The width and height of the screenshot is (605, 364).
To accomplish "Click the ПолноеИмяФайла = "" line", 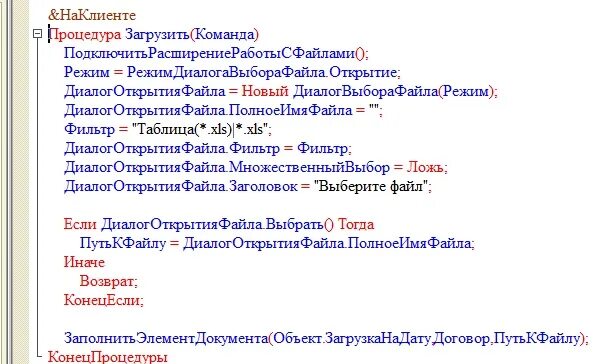I will (223, 110).
